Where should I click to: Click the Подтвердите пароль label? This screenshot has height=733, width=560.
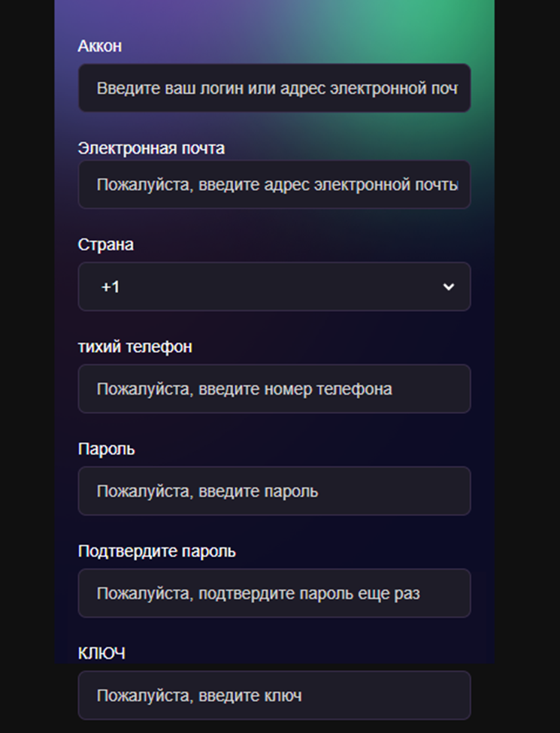[x=156, y=551]
